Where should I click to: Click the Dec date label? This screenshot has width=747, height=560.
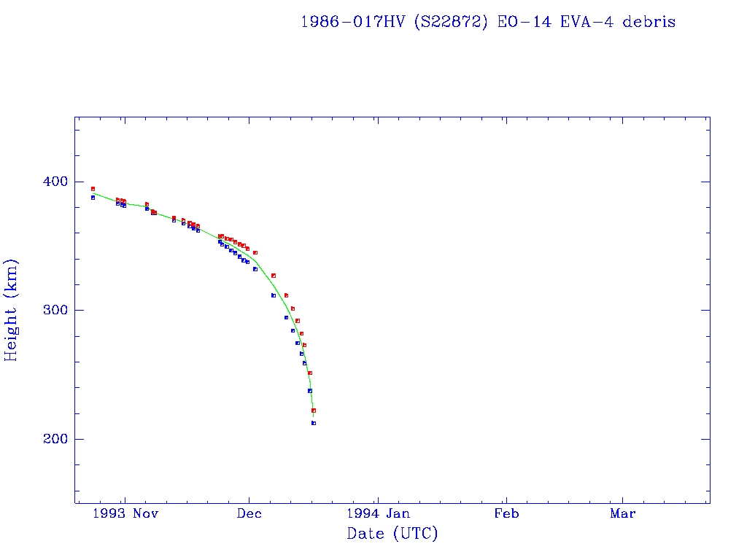249,513
